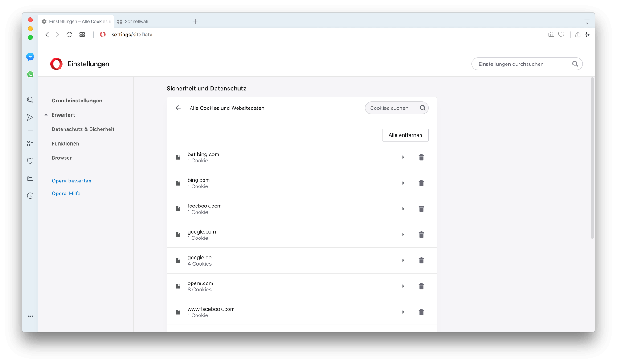Click the Einstellungen durchsuchen search field
This screenshot has width=617, height=364.
click(x=527, y=64)
